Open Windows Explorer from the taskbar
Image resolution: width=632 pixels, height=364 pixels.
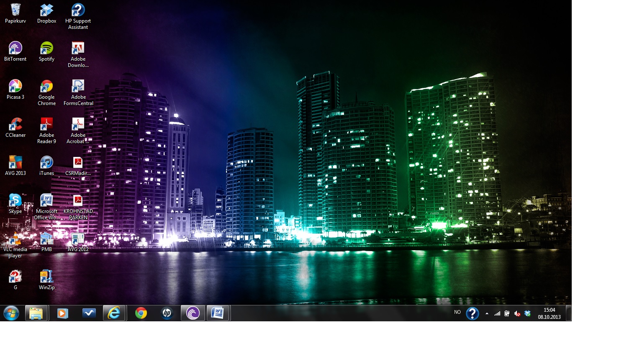point(36,313)
